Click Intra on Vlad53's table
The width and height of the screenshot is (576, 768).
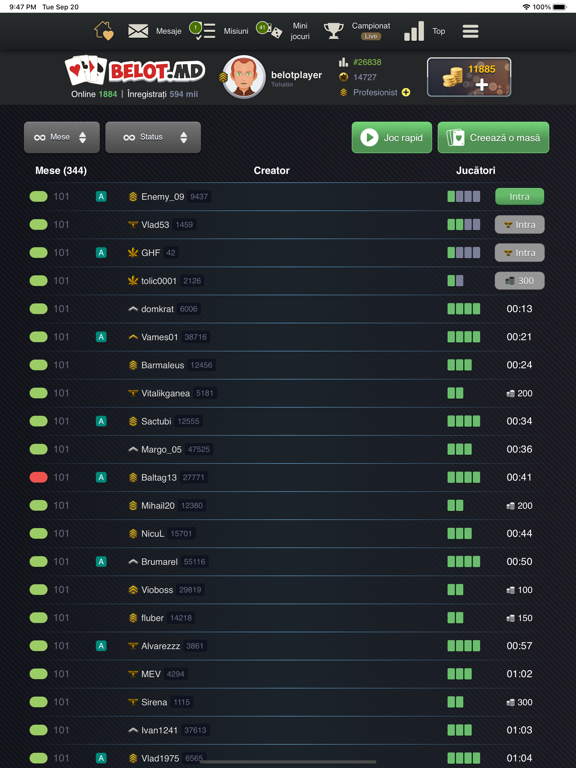(519, 224)
